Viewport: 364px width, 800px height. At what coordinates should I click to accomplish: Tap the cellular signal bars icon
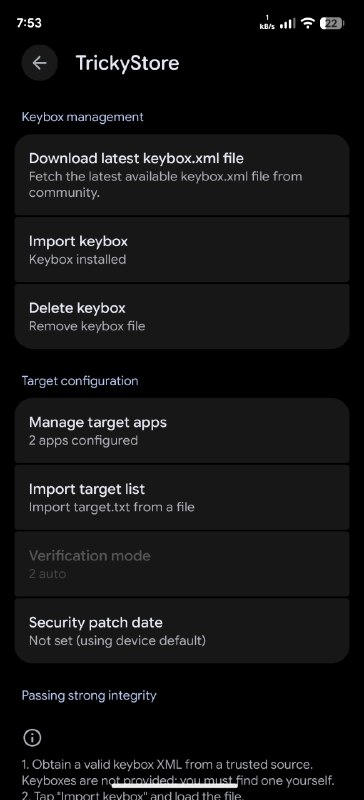(287, 23)
